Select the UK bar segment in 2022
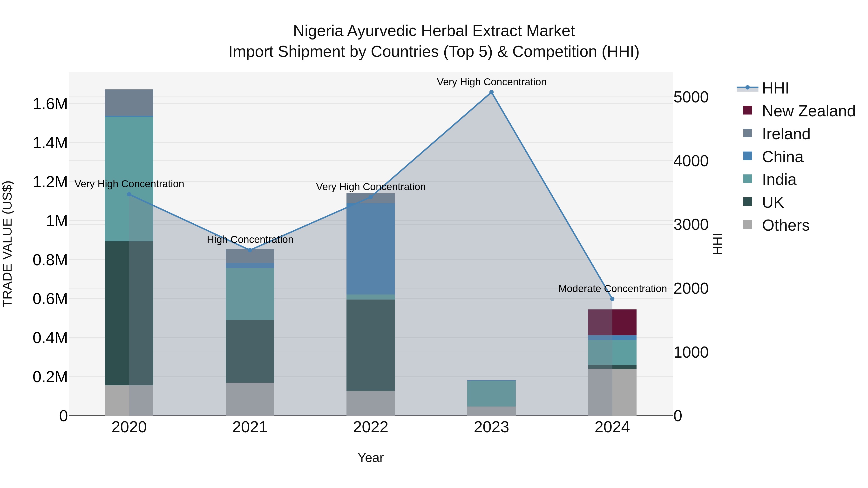 (371, 345)
